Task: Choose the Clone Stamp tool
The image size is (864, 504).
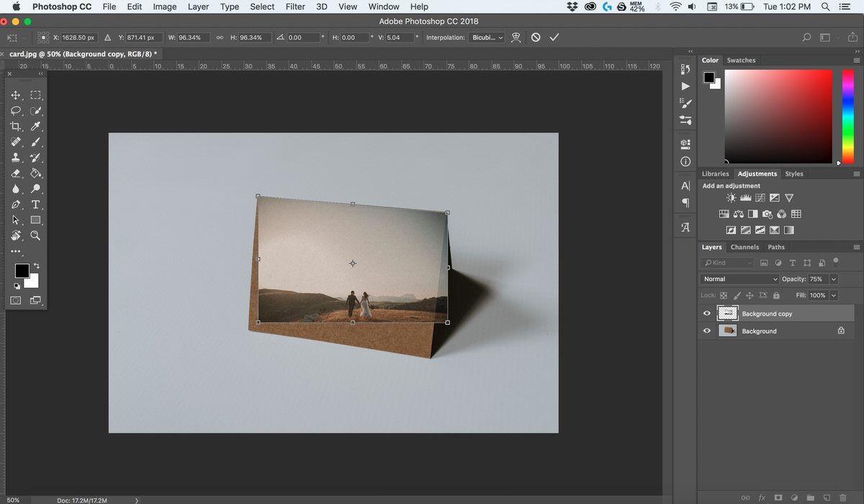Action: point(16,158)
